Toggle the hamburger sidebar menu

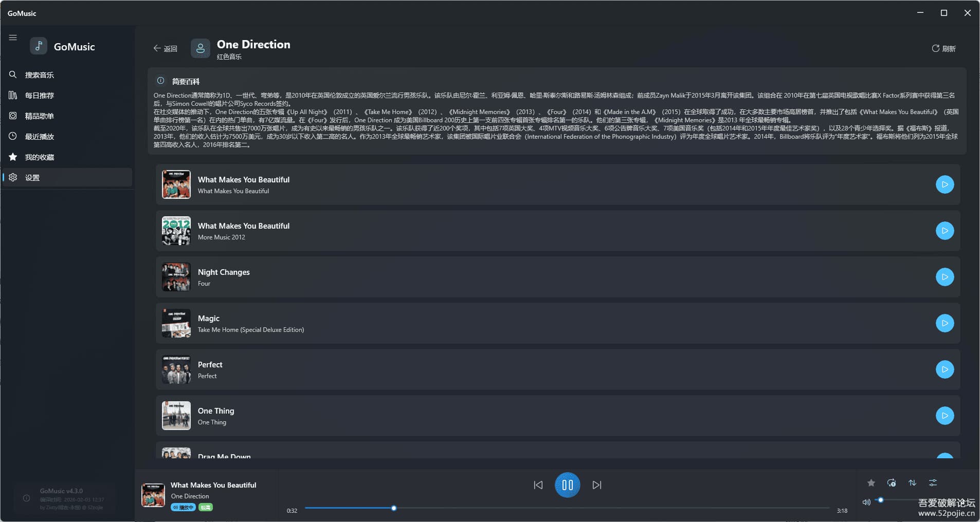(x=13, y=38)
